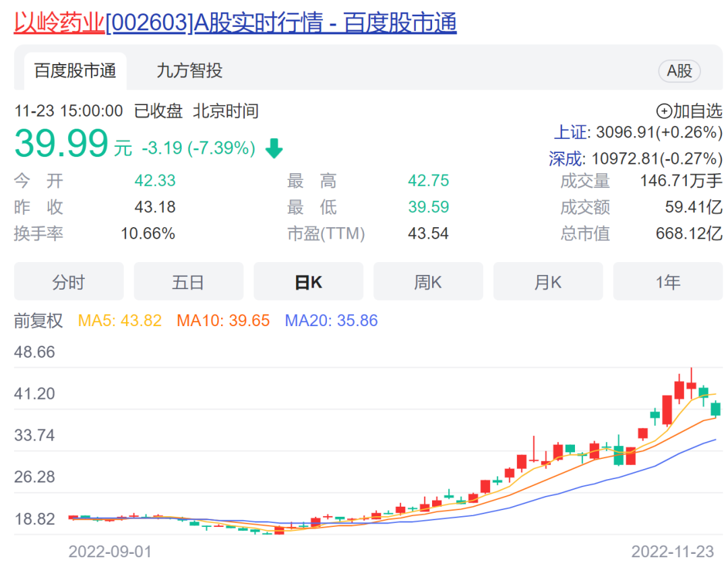Click the 26.28 axis price label
This screenshot has width=728, height=564.
pyautogui.click(x=34, y=477)
